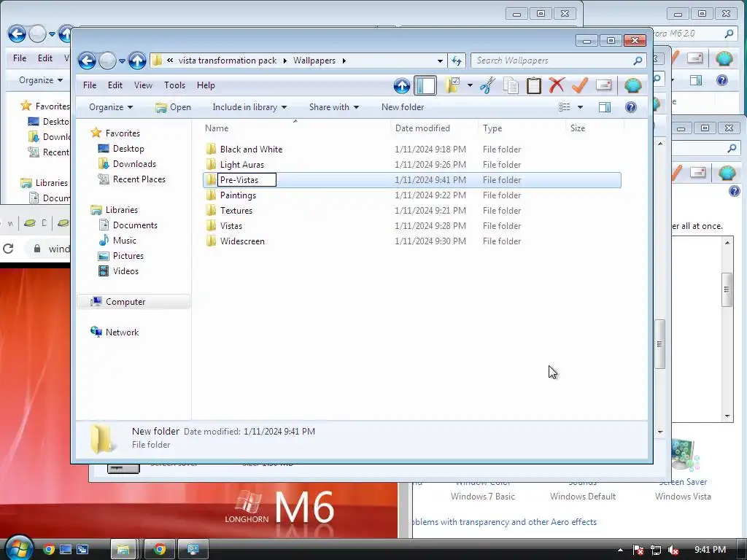Sort by the Type column header
This screenshot has width=747, height=560.
pos(521,128)
